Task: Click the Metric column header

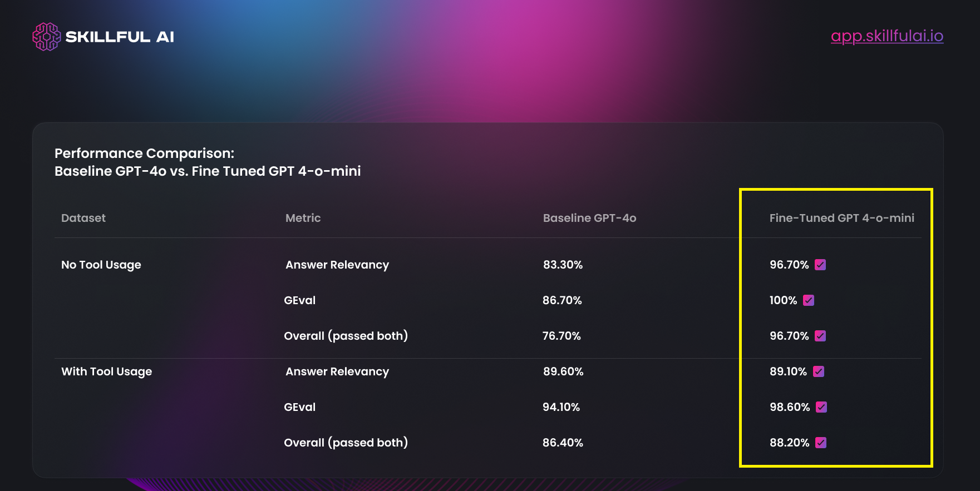Action: point(303,218)
